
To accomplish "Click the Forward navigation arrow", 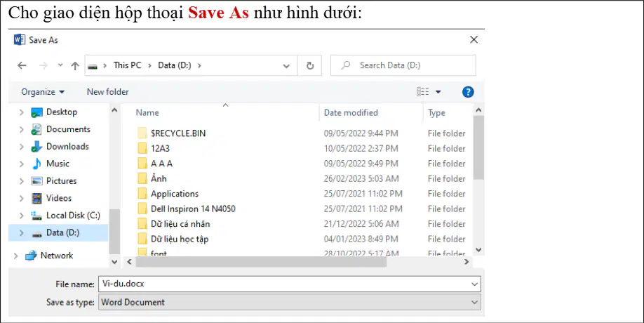I will [x=43, y=65].
